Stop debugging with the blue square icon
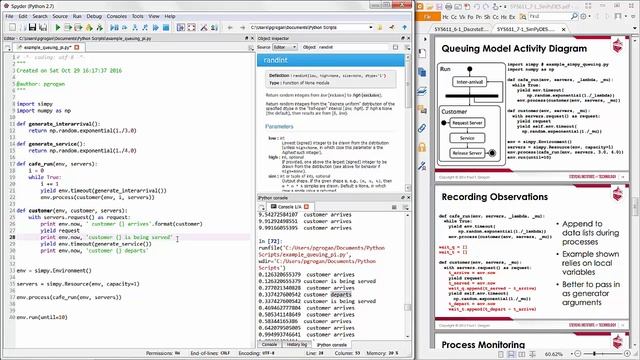 click(166, 27)
